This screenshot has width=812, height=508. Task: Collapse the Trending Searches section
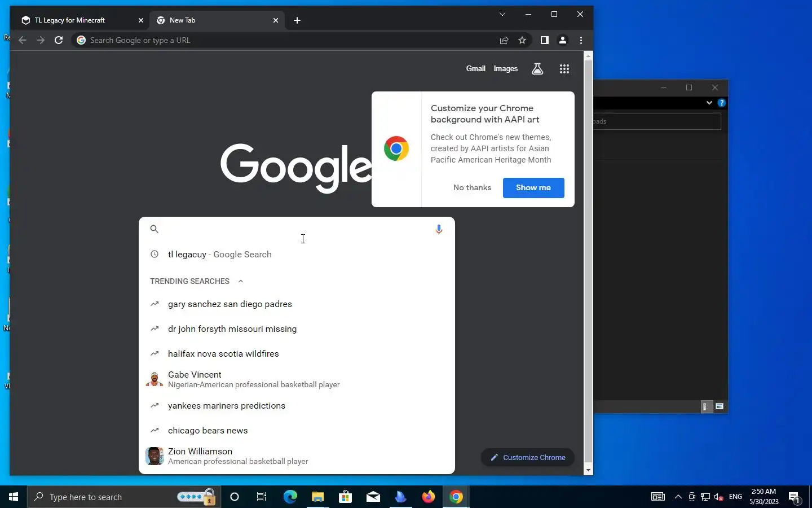241,281
